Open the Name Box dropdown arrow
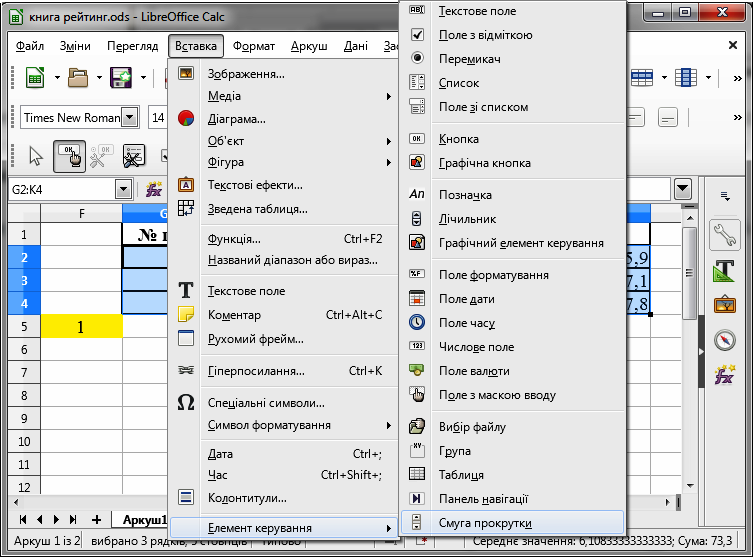The width and height of the screenshot is (753, 557). point(123,190)
